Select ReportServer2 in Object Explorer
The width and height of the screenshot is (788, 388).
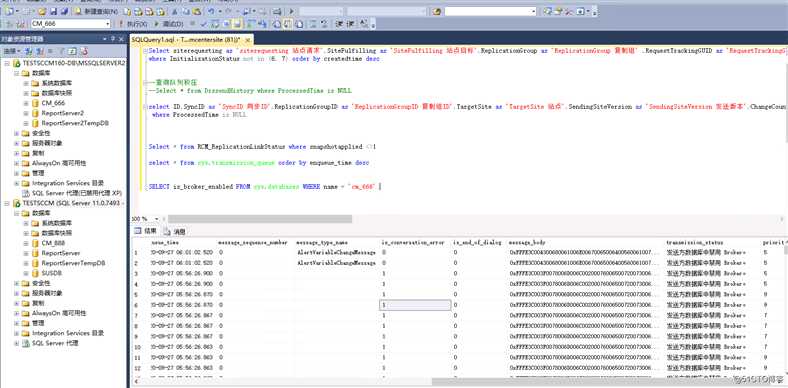(62, 113)
